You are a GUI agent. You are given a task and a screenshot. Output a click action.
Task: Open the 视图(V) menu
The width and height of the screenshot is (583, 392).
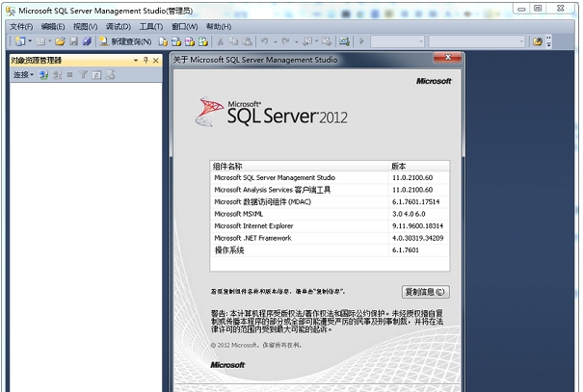tap(85, 26)
